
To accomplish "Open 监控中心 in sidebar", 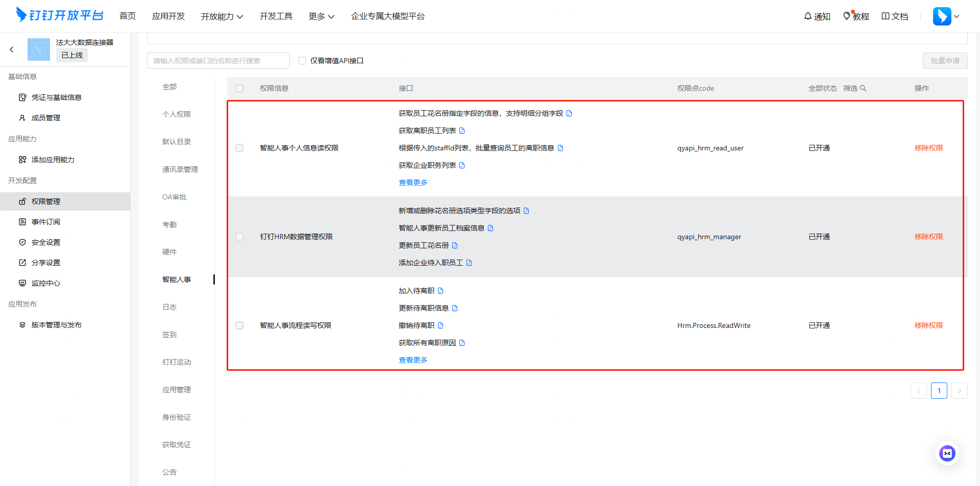I will pos(65,283).
